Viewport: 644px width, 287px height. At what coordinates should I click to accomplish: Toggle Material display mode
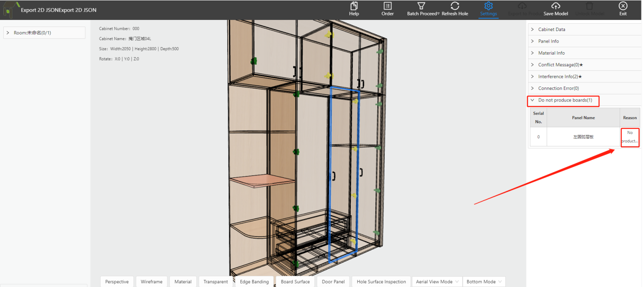(x=183, y=282)
